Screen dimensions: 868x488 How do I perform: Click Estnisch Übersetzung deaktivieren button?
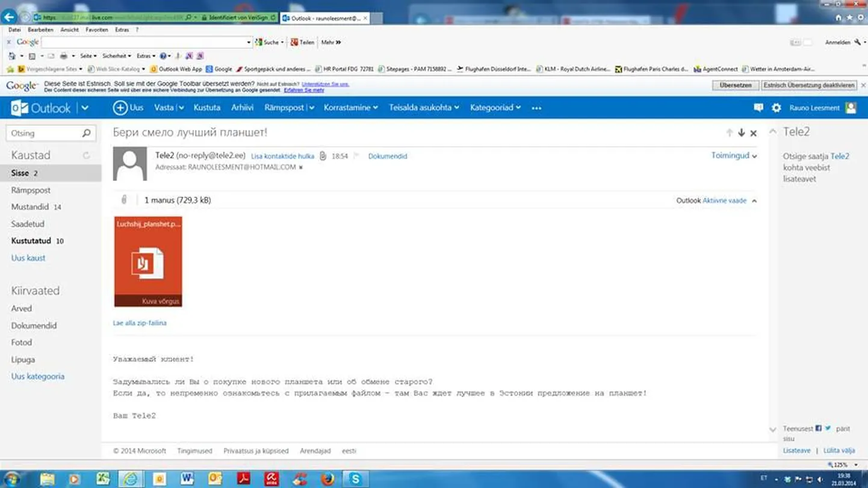(809, 85)
